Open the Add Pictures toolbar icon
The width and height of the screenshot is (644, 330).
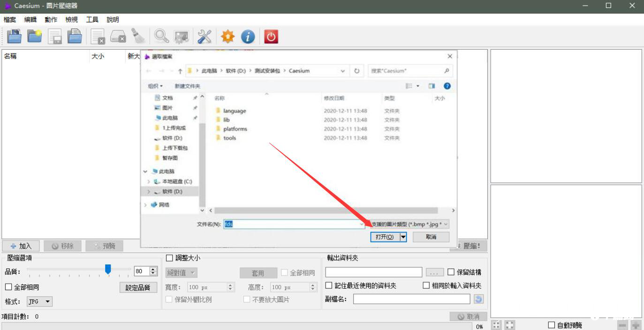15,36
